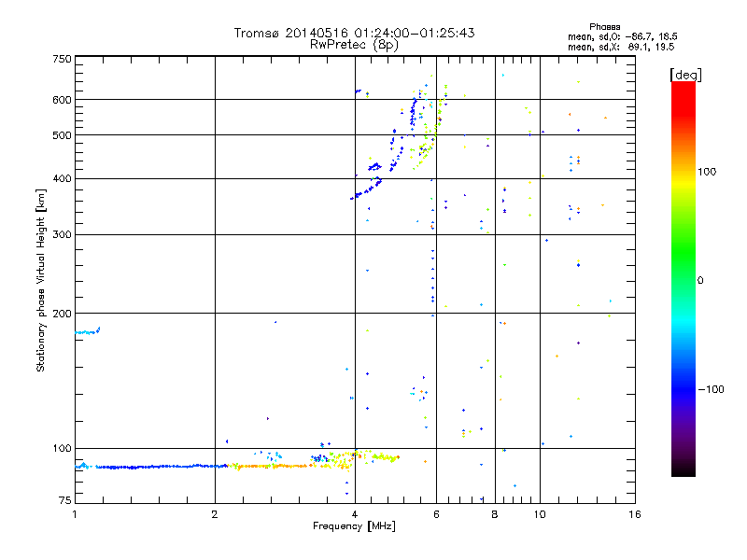
Task: Click the x-axis tick label '8'
Action: coord(495,514)
